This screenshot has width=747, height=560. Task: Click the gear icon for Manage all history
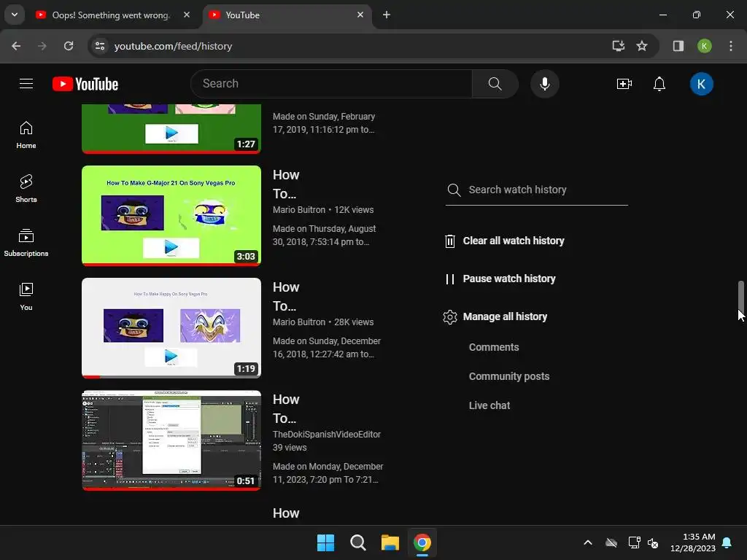tap(449, 316)
